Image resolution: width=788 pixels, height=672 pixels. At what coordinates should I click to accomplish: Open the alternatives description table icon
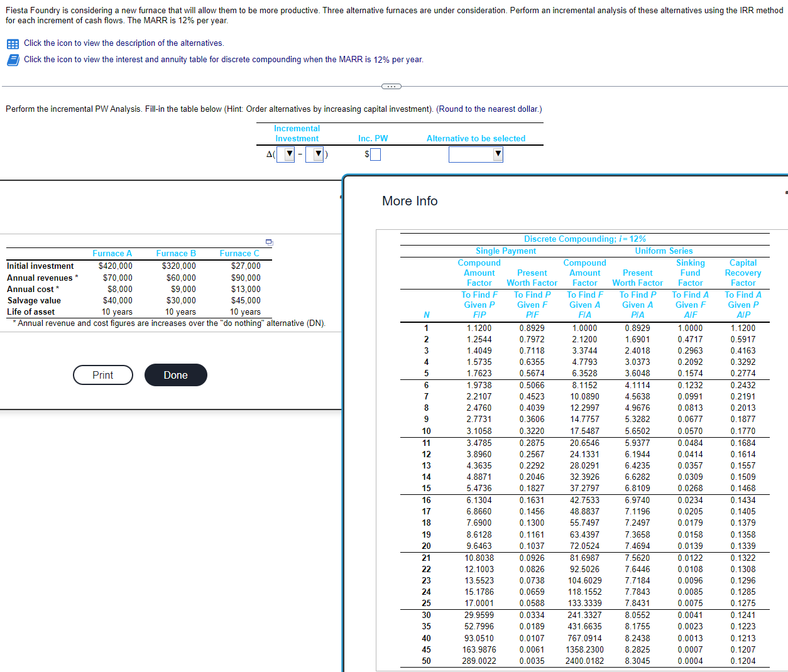click(x=13, y=43)
